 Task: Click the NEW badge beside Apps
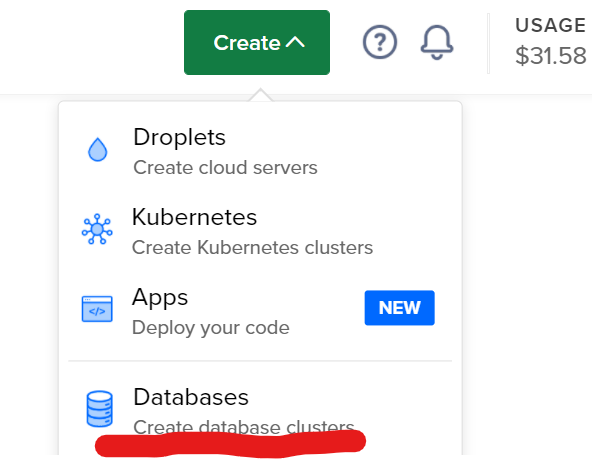(x=399, y=308)
